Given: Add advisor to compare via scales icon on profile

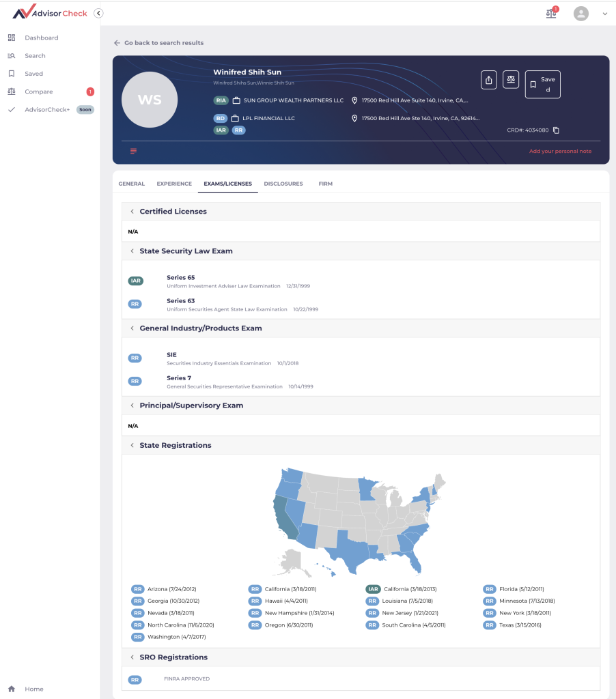Looking at the screenshot, I should click(511, 80).
